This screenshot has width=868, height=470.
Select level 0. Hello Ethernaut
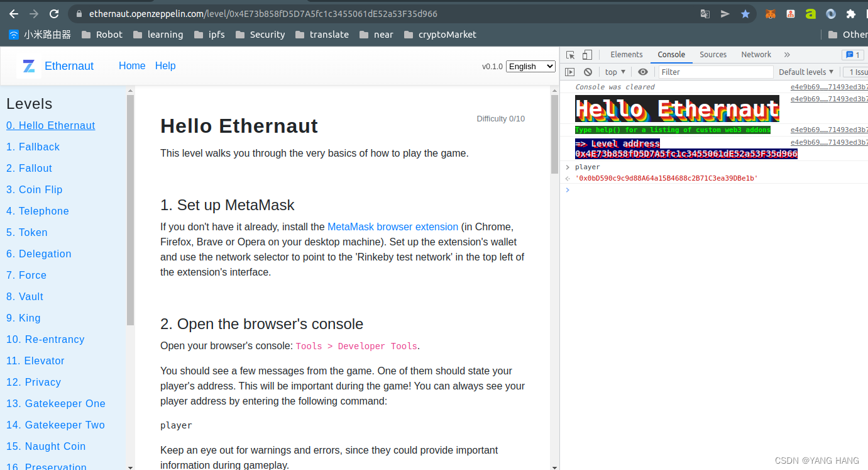click(x=51, y=125)
